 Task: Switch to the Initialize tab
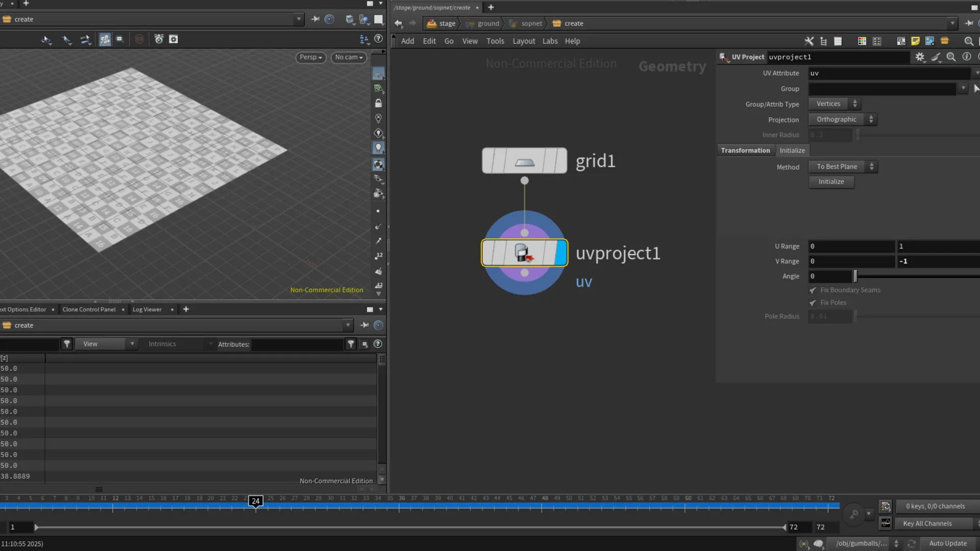(792, 150)
